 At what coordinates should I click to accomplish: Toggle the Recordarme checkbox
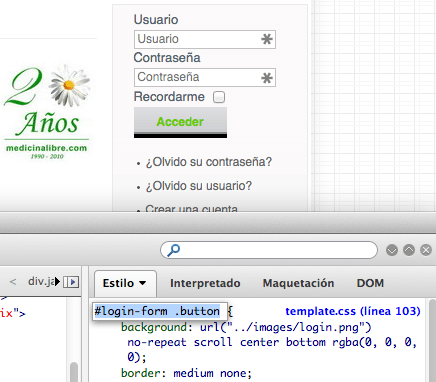pos(219,97)
